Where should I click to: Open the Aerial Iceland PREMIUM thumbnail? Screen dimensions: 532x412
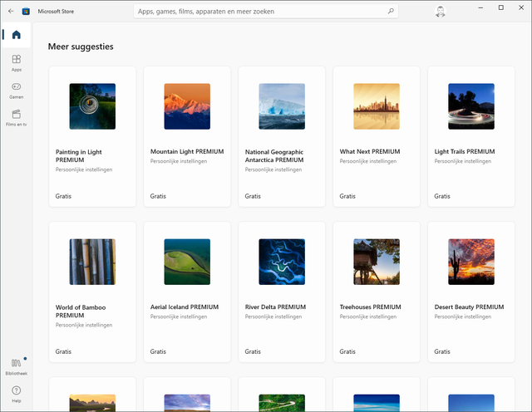(x=187, y=262)
